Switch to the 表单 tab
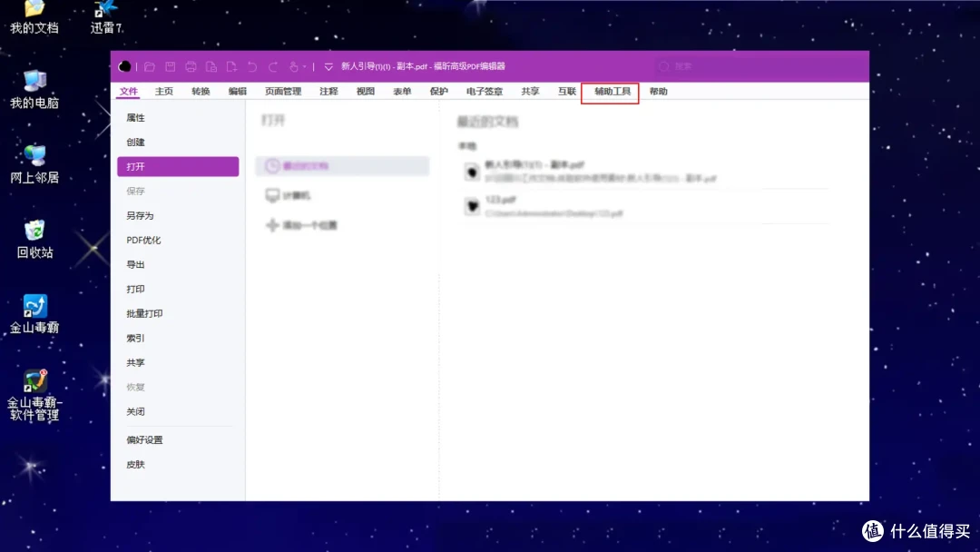 tap(402, 92)
